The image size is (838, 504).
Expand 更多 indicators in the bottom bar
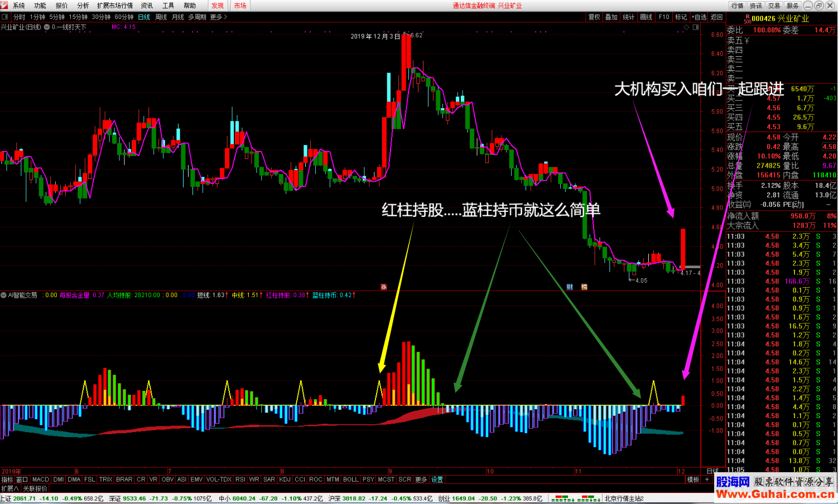[421, 479]
